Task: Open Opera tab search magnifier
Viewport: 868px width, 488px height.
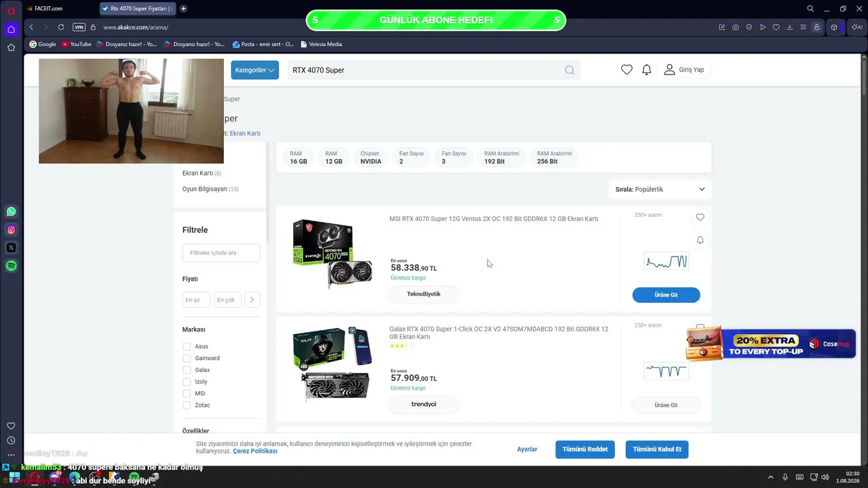Action: [810, 9]
